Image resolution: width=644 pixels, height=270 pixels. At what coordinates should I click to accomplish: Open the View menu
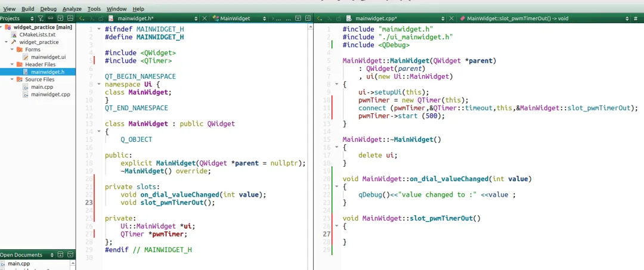click(x=10, y=8)
